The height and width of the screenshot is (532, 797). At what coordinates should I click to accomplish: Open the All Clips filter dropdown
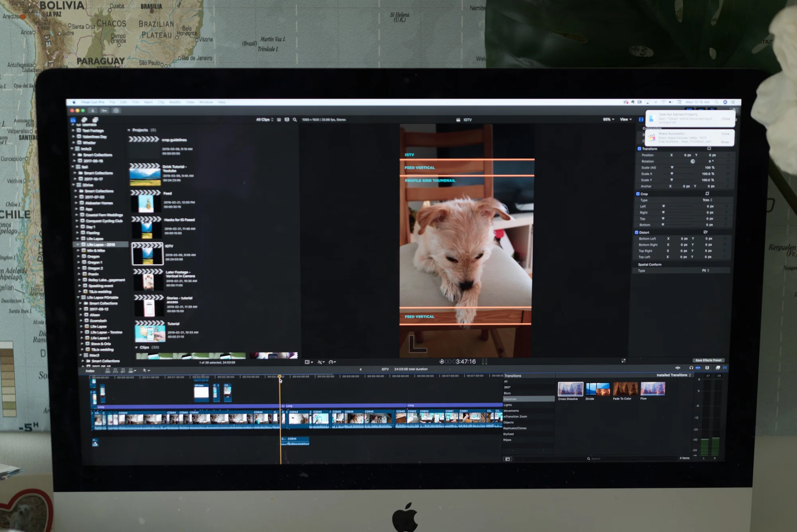[265, 119]
